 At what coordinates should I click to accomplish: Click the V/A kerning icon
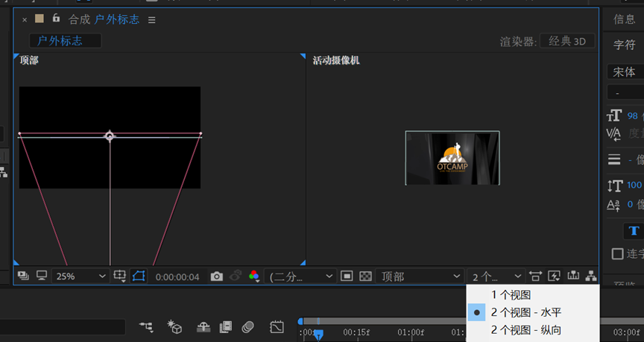pos(614,134)
